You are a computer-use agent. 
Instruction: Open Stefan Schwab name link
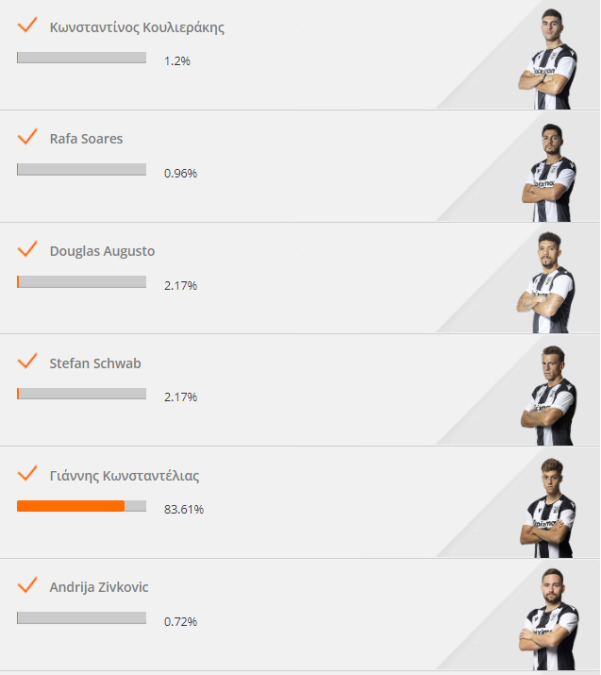click(x=95, y=363)
